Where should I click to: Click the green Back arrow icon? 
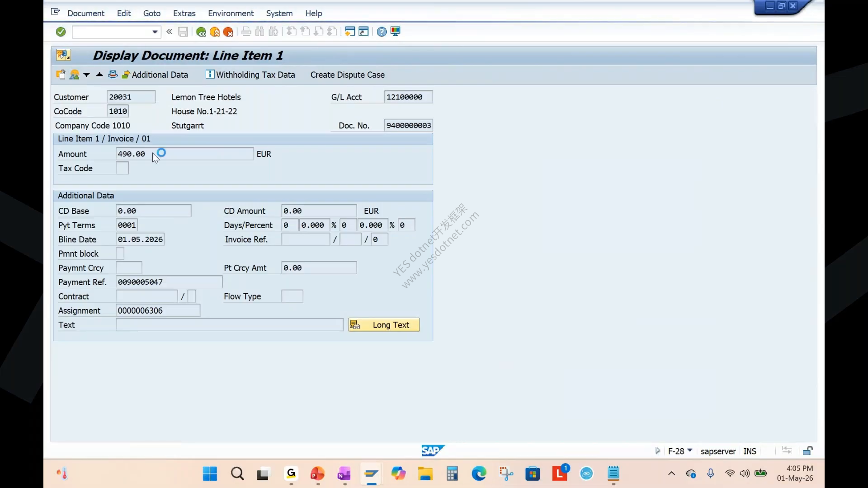[x=201, y=32]
